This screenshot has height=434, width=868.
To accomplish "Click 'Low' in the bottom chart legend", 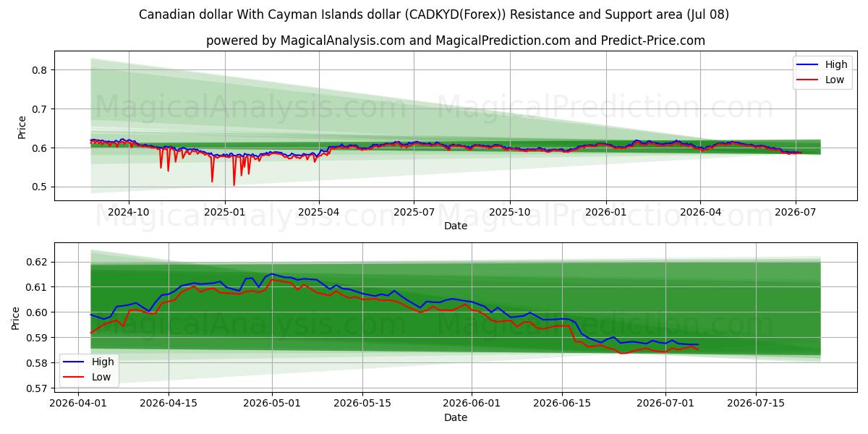I will (x=101, y=377).
